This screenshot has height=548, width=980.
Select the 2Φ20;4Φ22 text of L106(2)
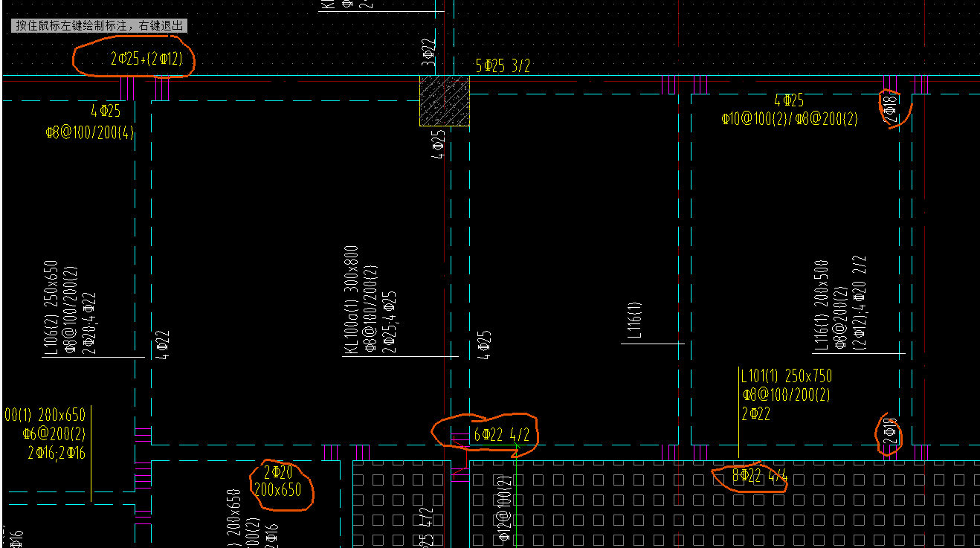(88, 323)
